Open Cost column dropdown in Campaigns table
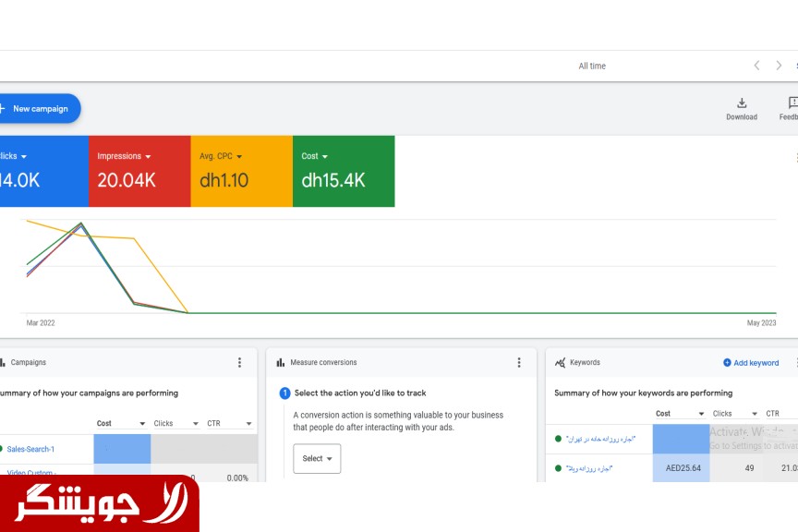Screen dimensions: 798x532 pos(142,424)
